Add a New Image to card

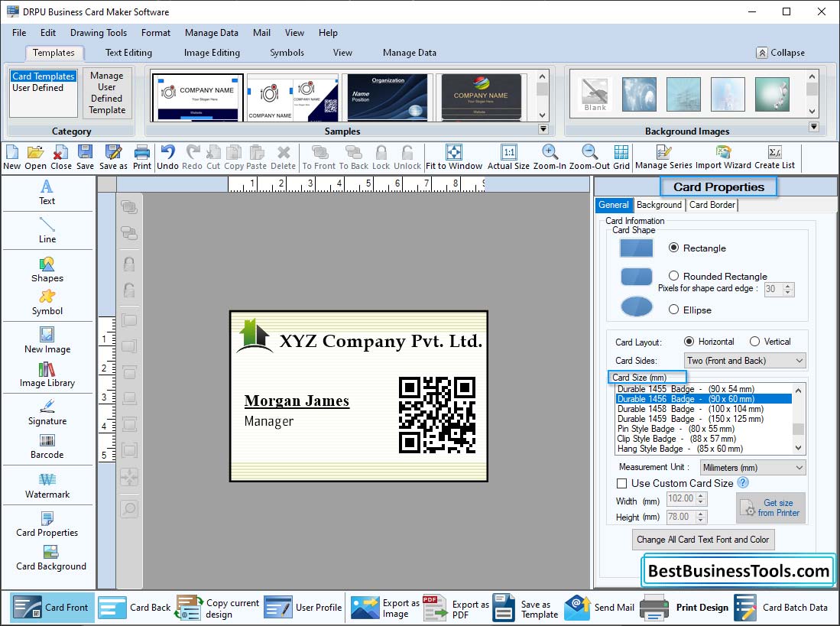(47, 341)
